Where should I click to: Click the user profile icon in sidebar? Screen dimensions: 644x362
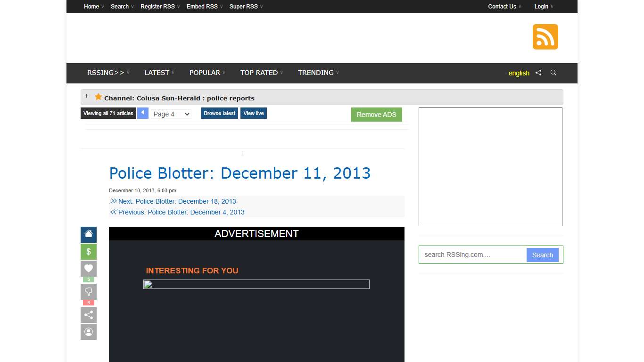[x=89, y=332]
